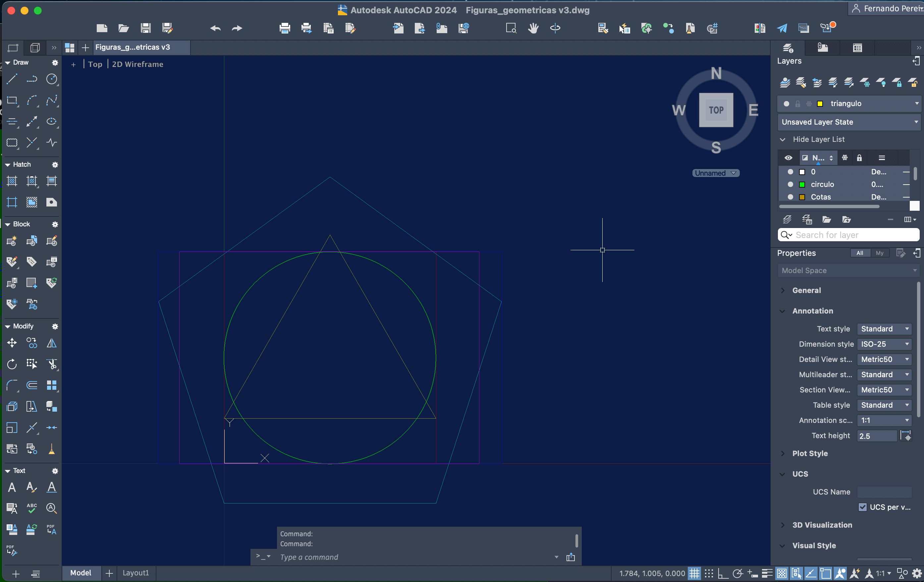Toggle UCS per viewport checkbox
The height and width of the screenshot is (582, 924).
(863, 507)
